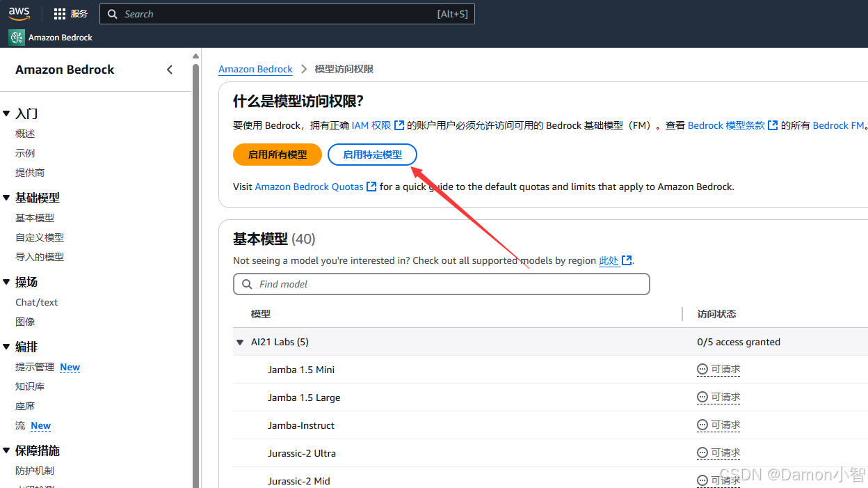This screenshot has height=488, width=868.
Task: Open the Amazon Bedrock Quotas link
Action: point(316,187)
